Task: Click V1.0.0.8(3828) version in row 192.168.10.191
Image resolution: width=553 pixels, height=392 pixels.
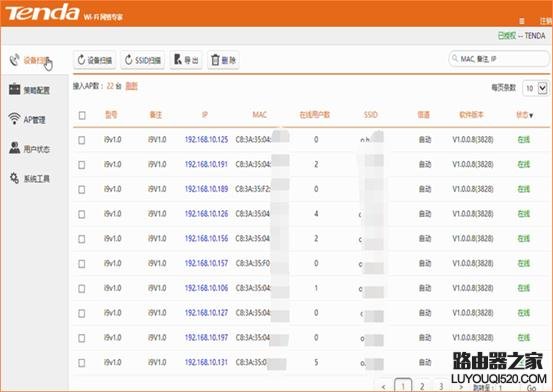Action: coord(473,164)
